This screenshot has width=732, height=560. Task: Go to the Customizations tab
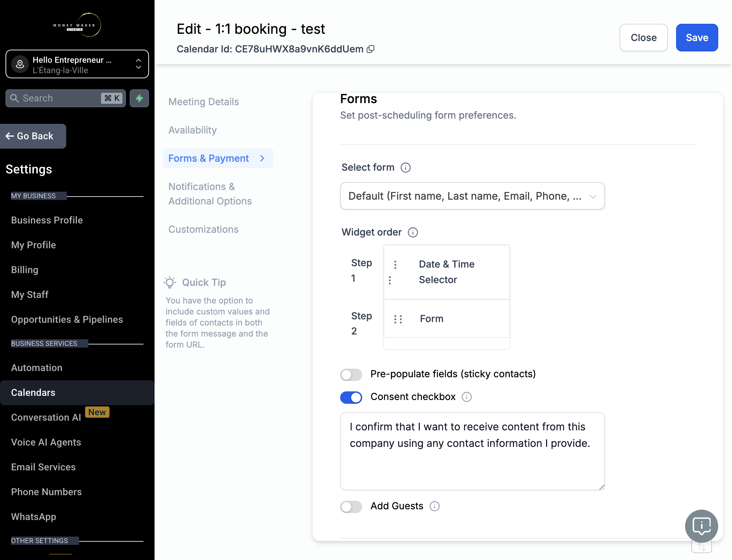203,229
